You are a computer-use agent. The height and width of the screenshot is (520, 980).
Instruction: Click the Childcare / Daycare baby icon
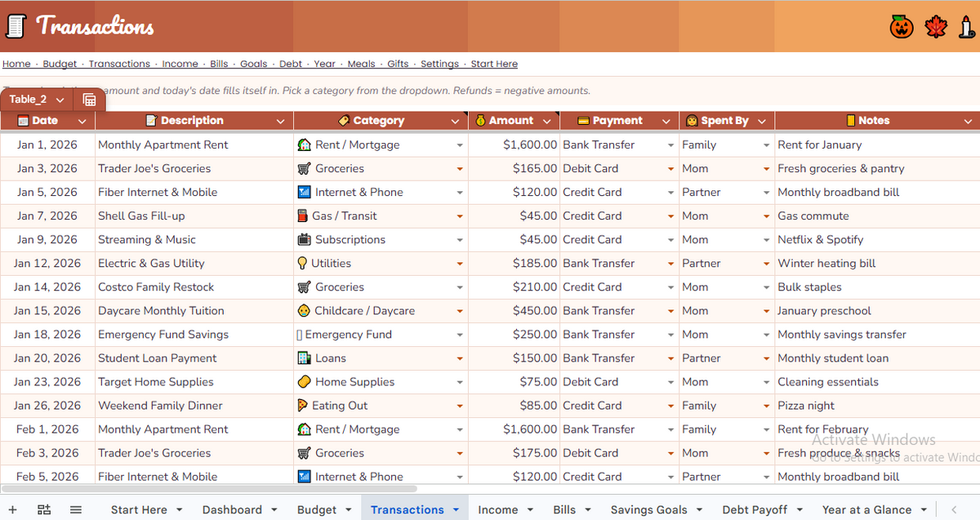(304, 310)
